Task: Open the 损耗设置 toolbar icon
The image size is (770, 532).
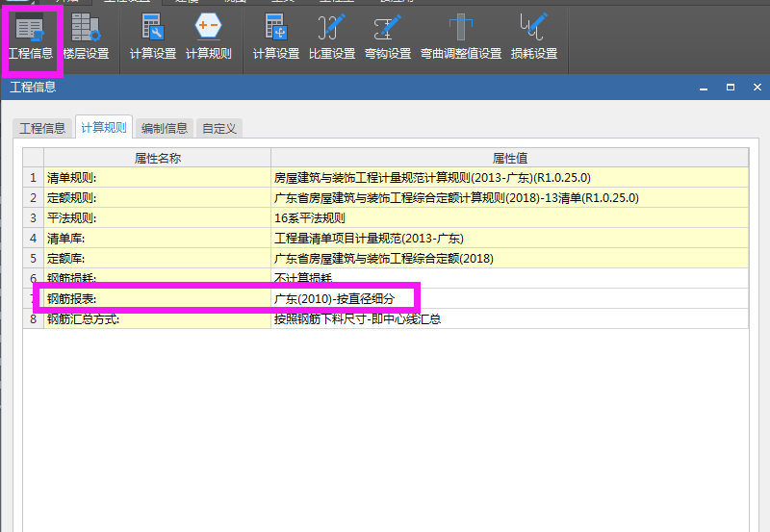Action: (x=534, y=37)
